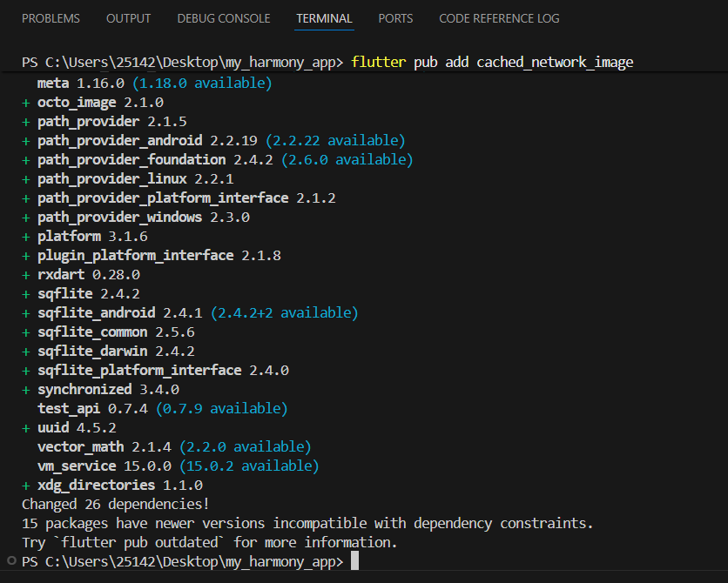This screenshot has height=583, width=728.
Task: Click 'meta 1.16.0' line
Action: point(81,84)
